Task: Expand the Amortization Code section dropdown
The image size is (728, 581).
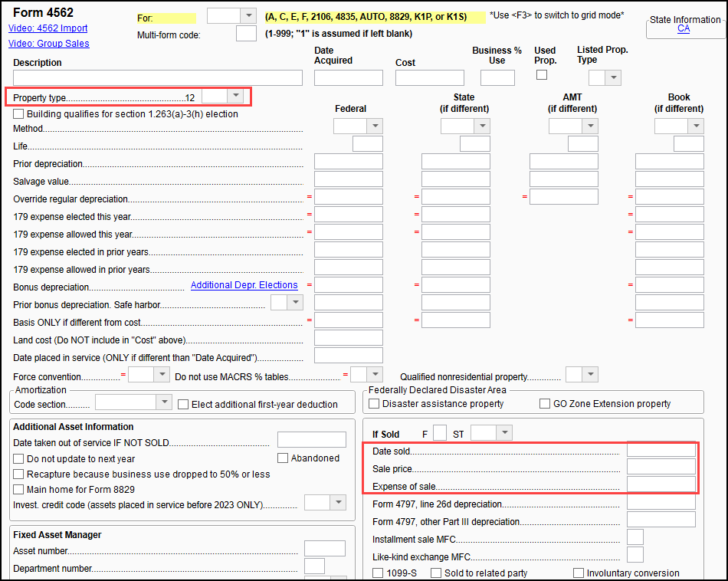Action: point(163,402)
